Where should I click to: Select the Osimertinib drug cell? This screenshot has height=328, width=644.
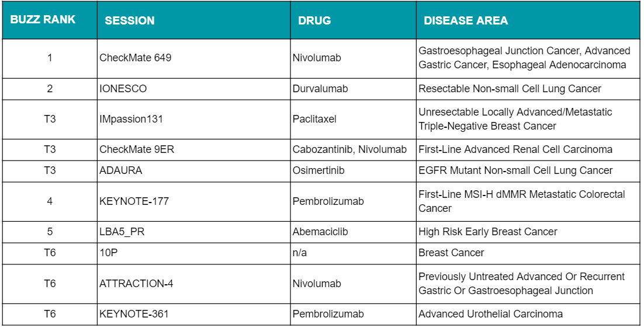tap(353, 171)
